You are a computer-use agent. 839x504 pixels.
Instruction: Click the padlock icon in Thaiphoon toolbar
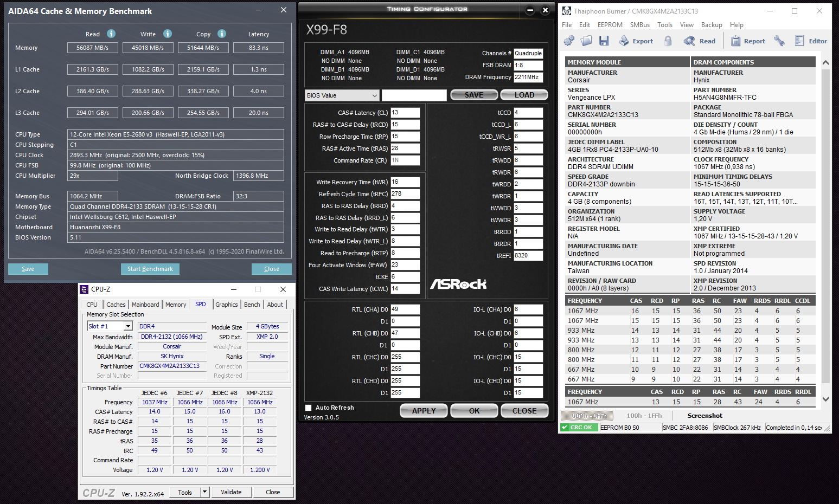click(x=668, y=41)
